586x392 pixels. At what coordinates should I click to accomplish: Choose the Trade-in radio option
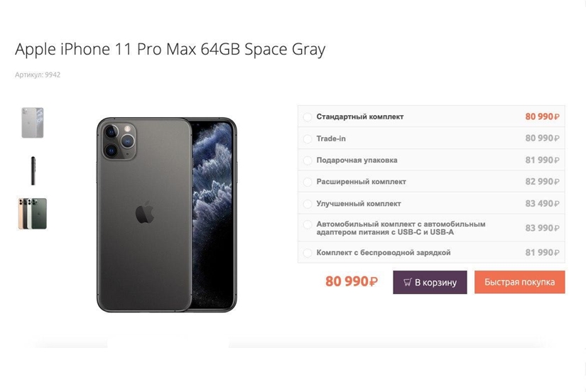coord(308,138)
